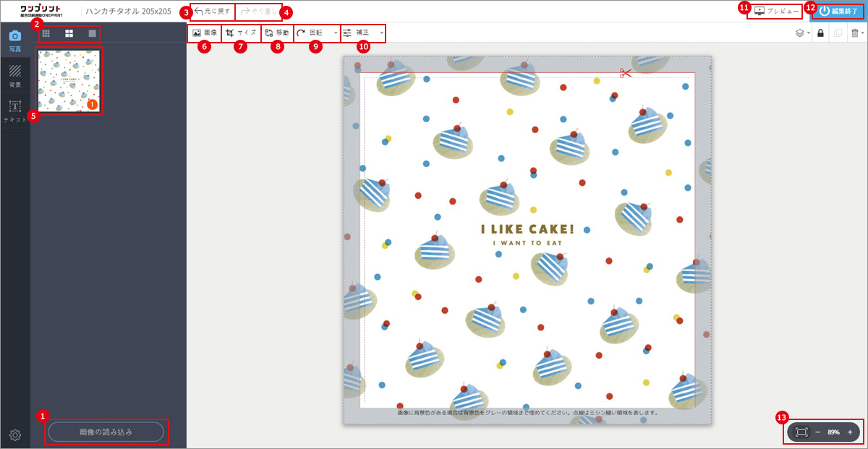This screenshot has width=868, height=449.
Task: Click 画像の読み込み load image button
Action: [x=106, y=432]
